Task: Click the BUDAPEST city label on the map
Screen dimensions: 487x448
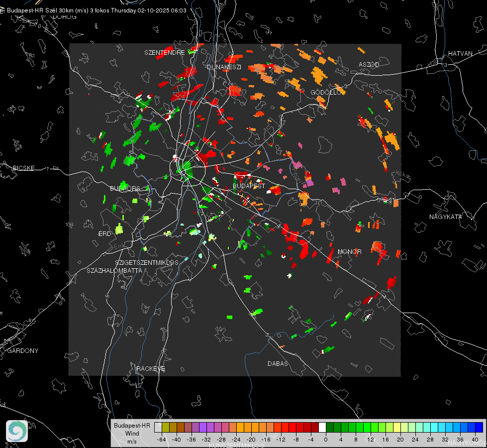Action: (249, 186)
